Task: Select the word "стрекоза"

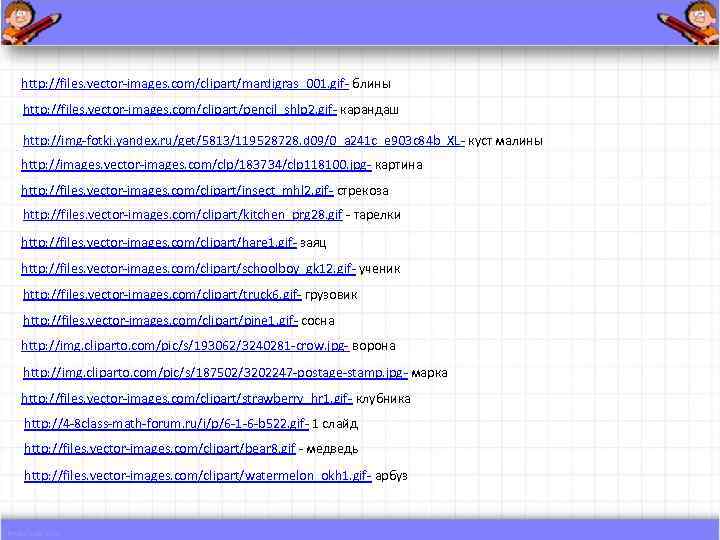Action: [x=363, y=191]
